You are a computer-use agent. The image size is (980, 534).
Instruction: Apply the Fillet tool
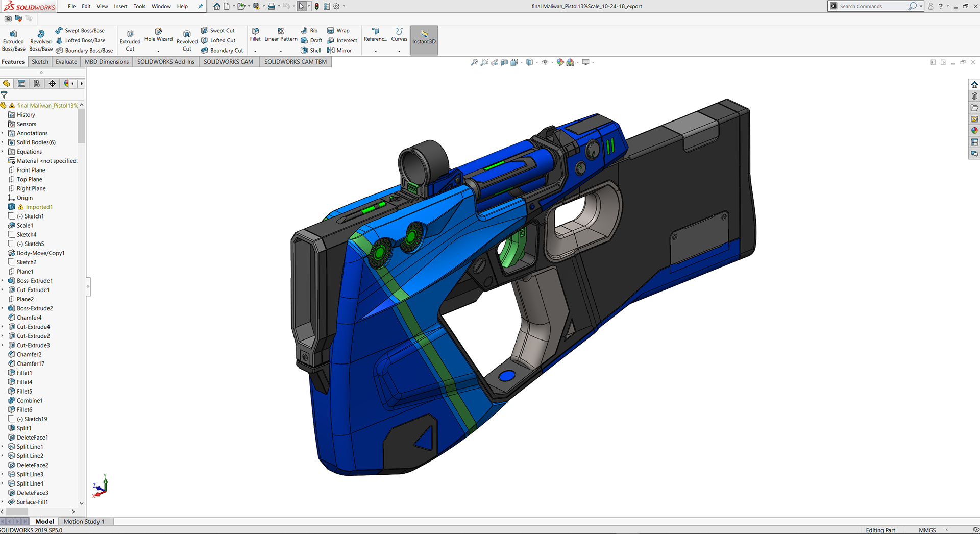coord(255,35)
